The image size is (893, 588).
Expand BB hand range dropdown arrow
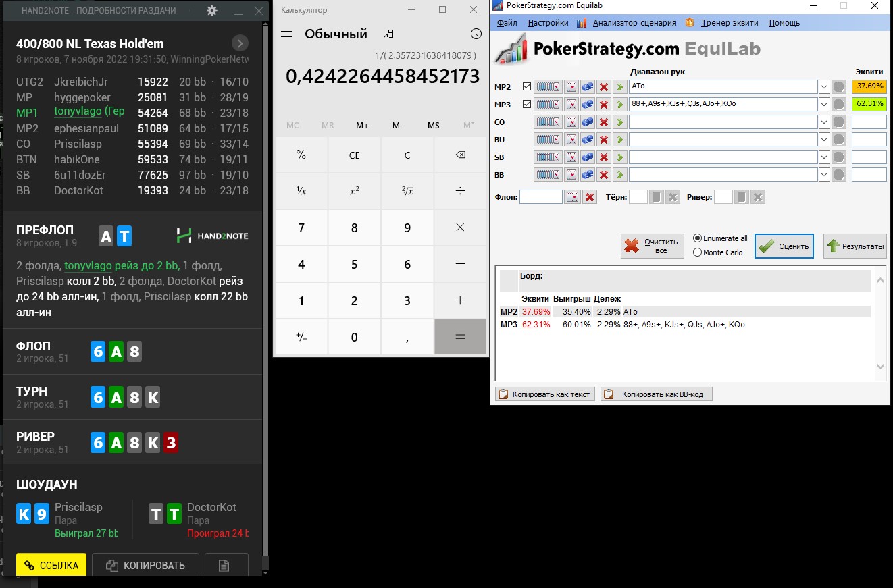823,174
